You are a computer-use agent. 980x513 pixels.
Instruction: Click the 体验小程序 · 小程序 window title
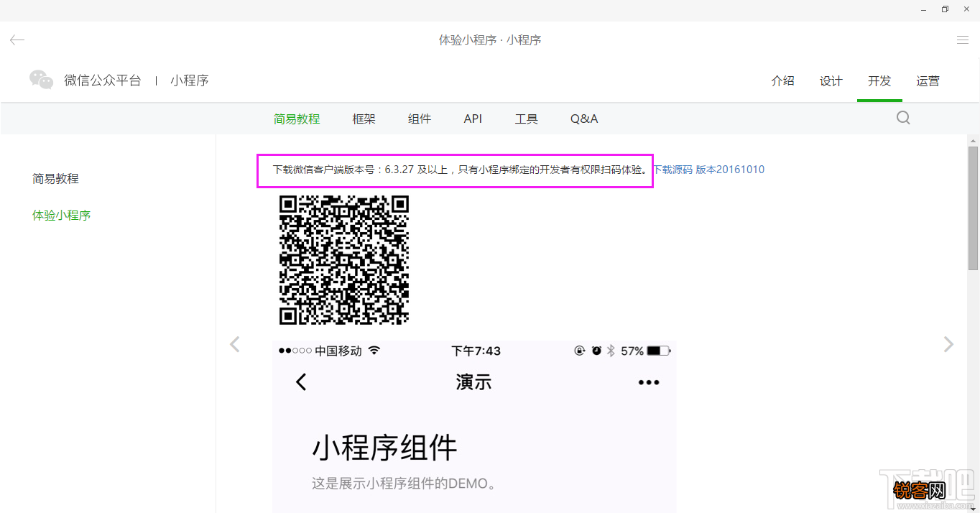point(490,40)
